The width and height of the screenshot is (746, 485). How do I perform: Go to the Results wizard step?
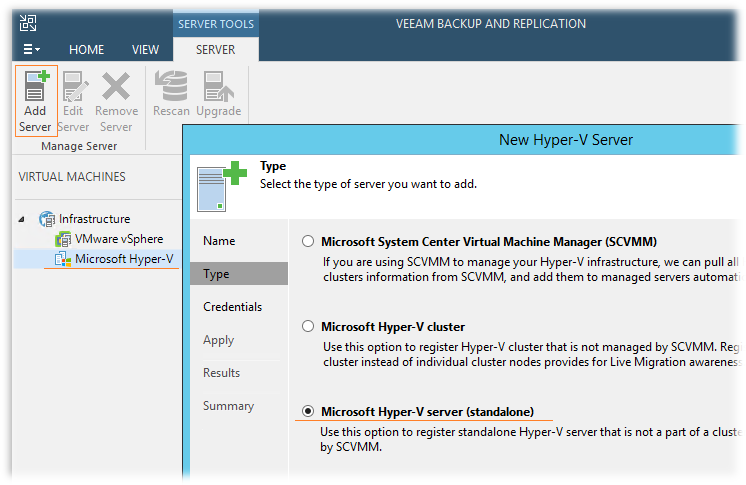pyautogui.click(x=222, y=373)
